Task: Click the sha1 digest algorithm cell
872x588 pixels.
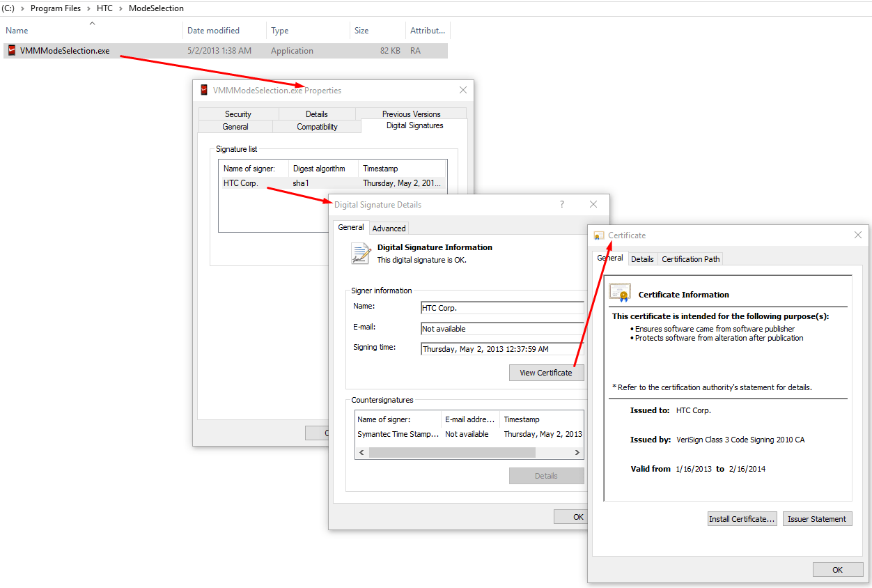Action: 301,183
